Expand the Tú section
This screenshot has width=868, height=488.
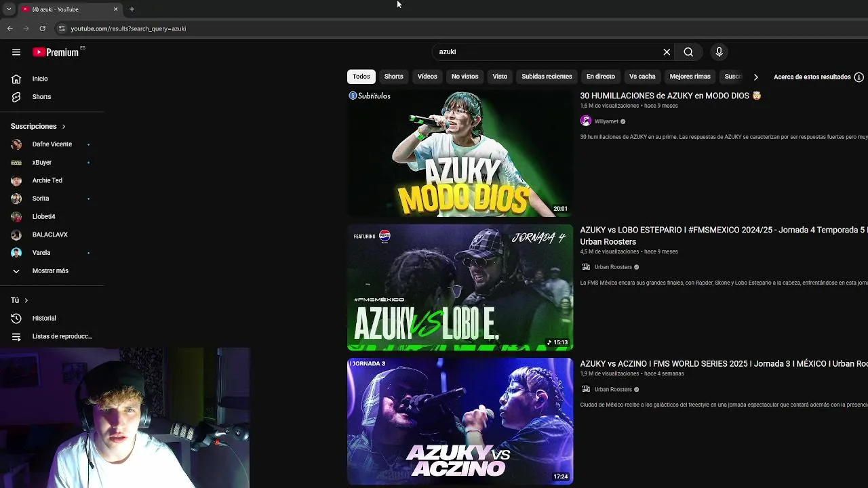(19, 300)
